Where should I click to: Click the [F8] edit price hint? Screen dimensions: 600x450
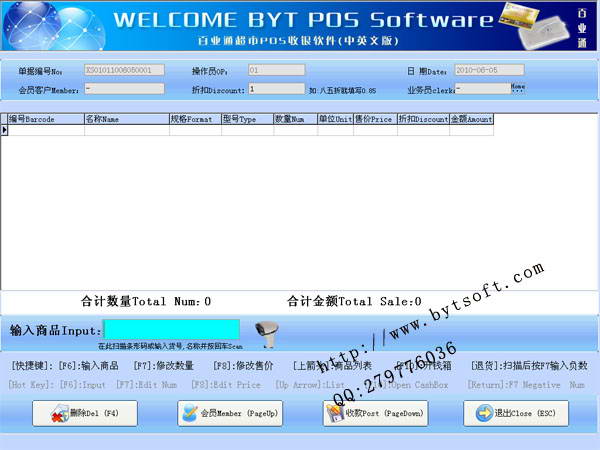243,366
